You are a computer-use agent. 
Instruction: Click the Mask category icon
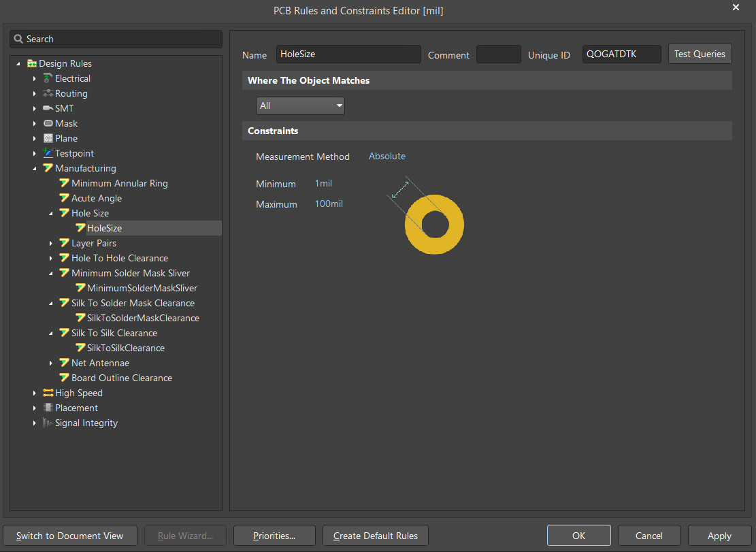(48, 123)
